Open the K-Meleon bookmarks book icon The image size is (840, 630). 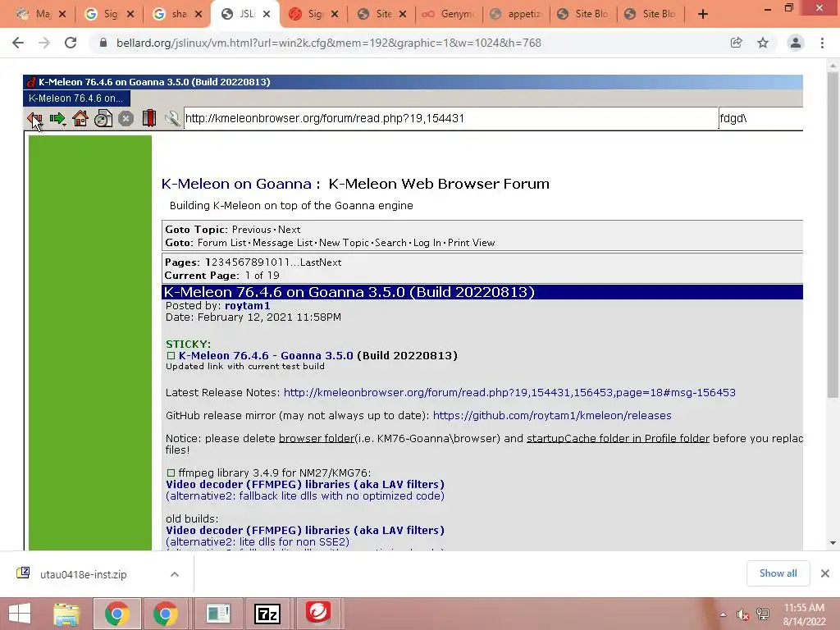(x=149, y=118)
